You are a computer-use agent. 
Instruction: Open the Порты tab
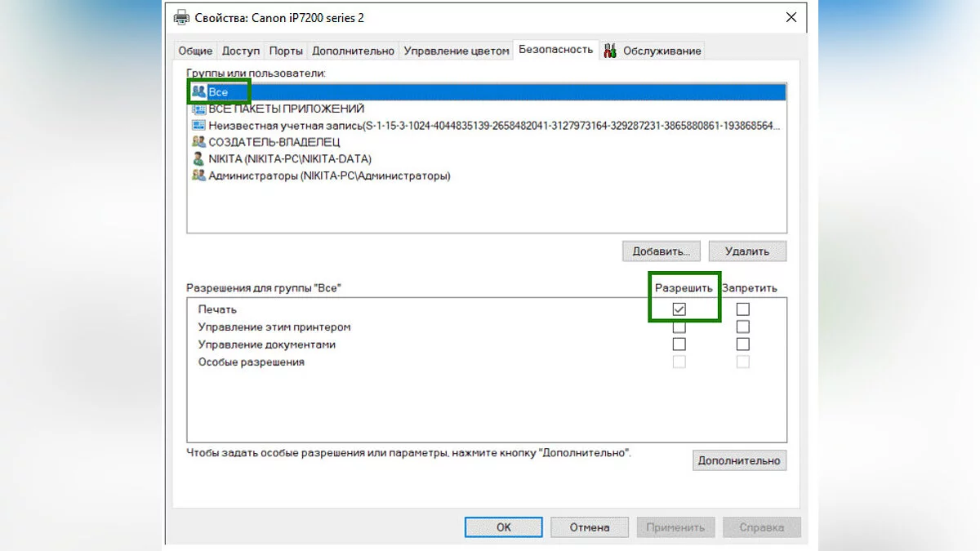286,51
